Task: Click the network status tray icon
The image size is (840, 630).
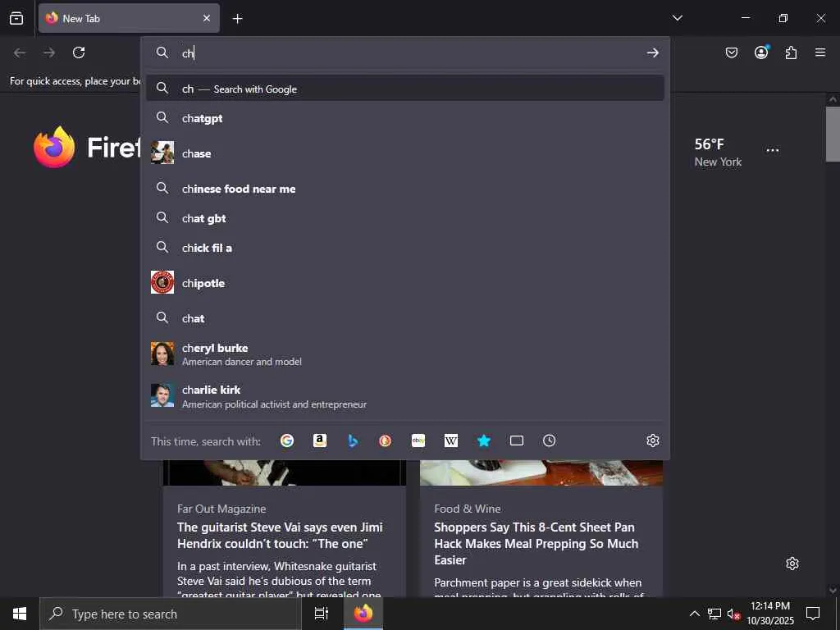Action: (714, 614)
